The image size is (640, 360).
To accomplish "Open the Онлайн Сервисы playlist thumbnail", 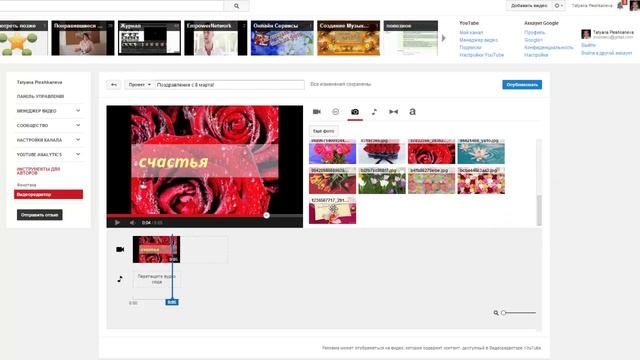I will [282, 38].
